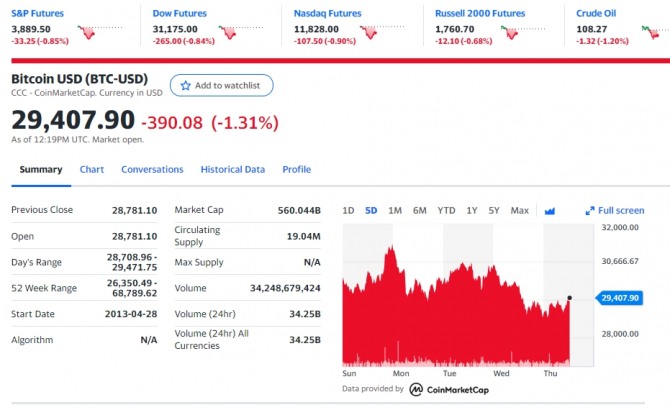
Task: Switch chart range to 1M
Action: pyautogui.click(x=395, y=211)
